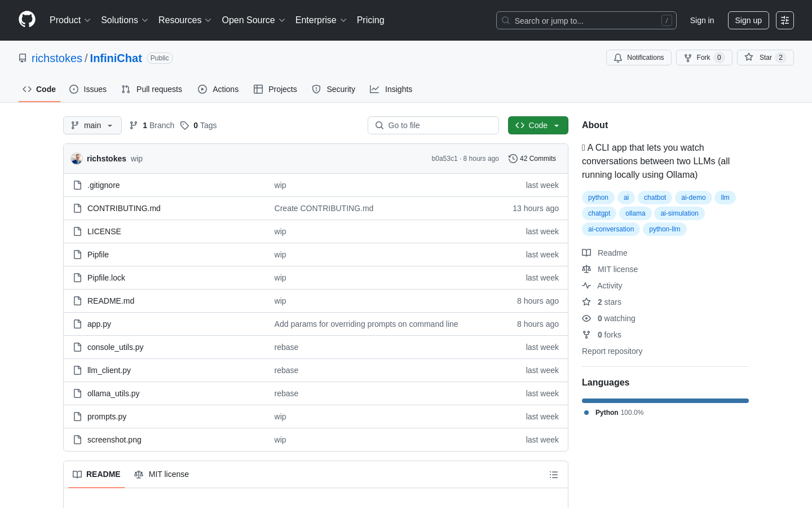
Task: Open the ollama_utils.py file
Action: (x=113, y=393)
